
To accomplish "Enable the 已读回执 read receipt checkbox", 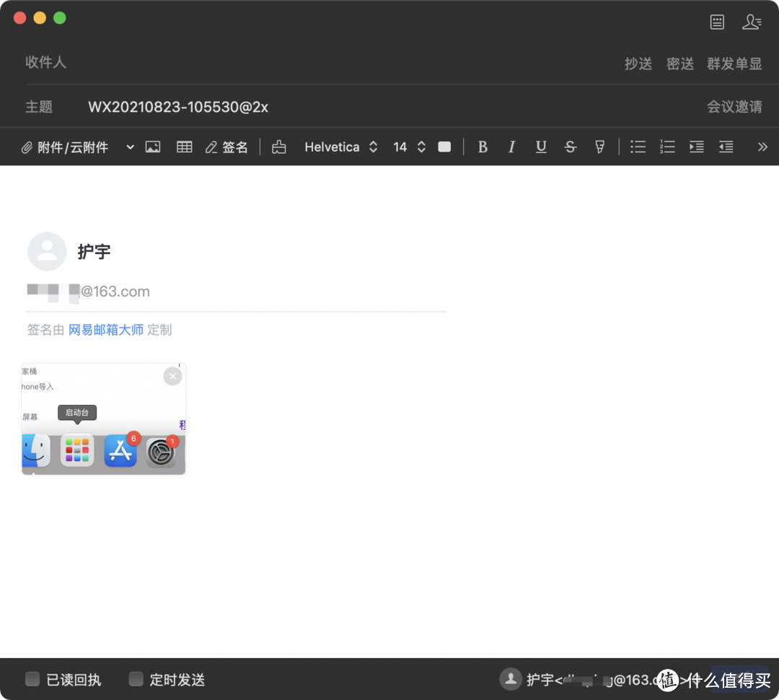I will 32,678.
